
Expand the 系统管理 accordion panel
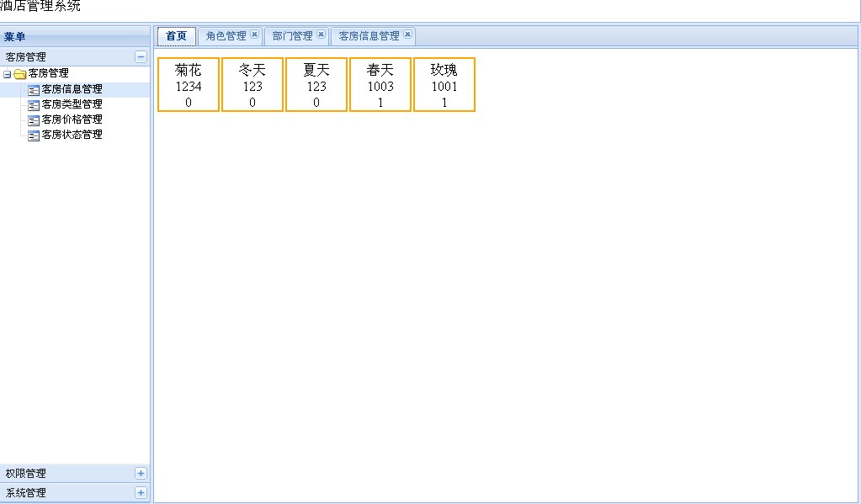[141, 493]
